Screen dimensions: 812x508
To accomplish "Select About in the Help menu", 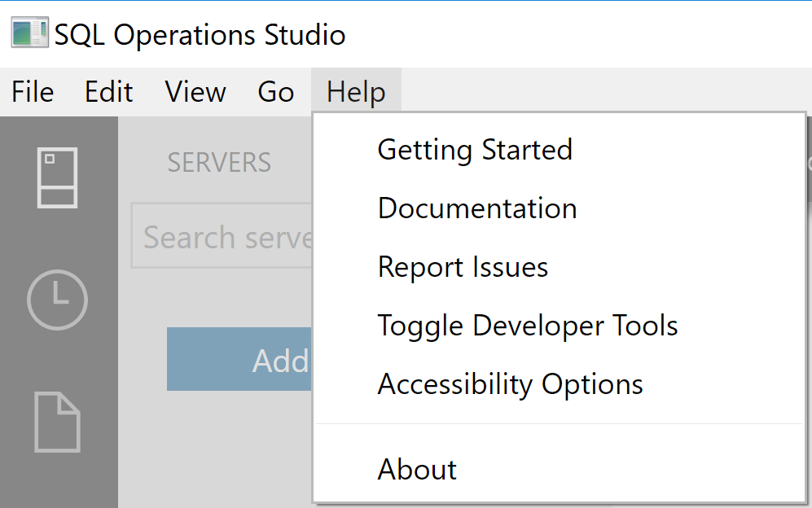I will tap(417, 470).
